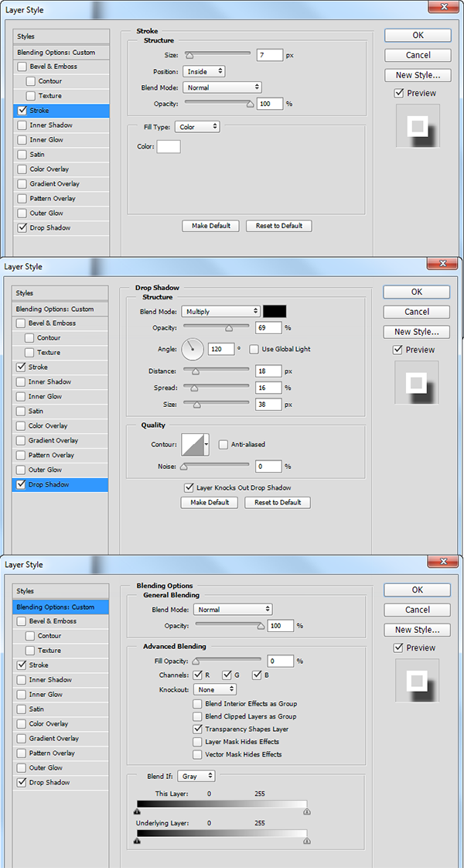Uncheck Layer Knocks Out Drop Shadow
Screen dimensions: 464x868
tap(188, 487)
